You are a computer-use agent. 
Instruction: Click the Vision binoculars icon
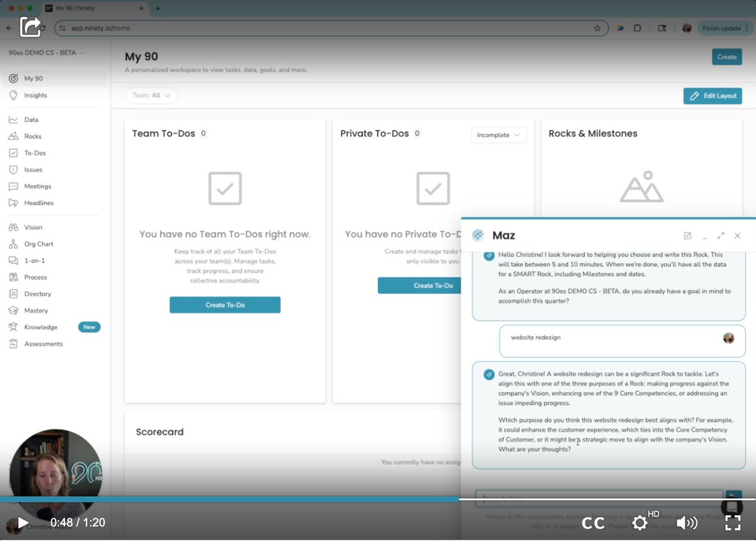point(13,227)
